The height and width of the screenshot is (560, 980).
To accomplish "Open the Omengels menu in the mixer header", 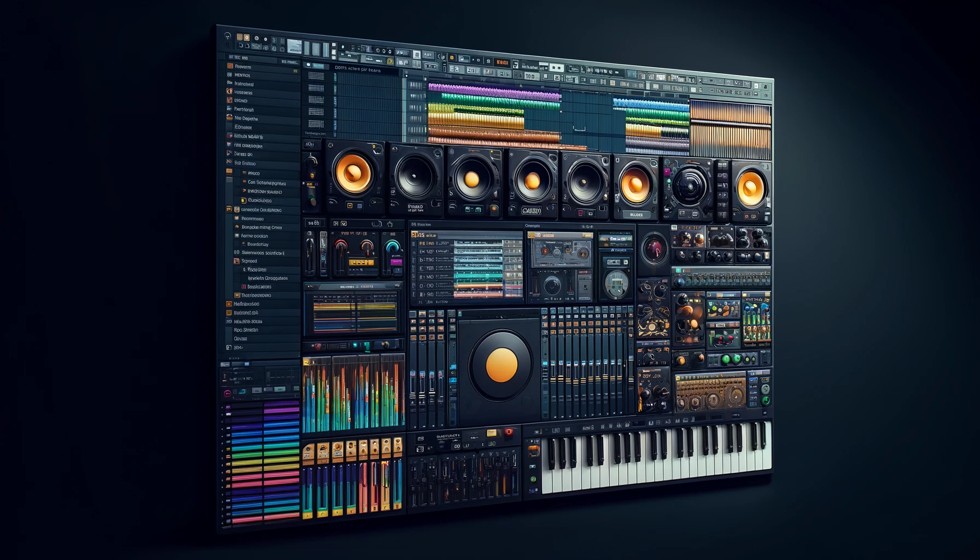I will (532, 226).
